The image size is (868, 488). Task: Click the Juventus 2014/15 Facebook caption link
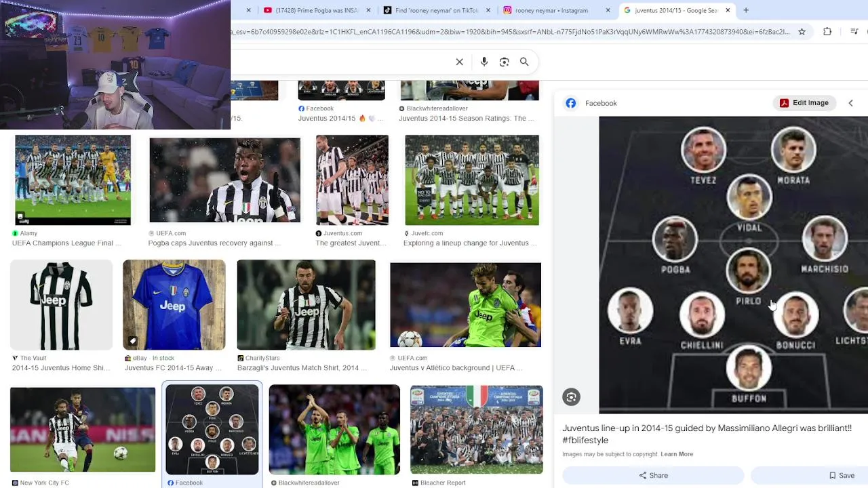340,118
